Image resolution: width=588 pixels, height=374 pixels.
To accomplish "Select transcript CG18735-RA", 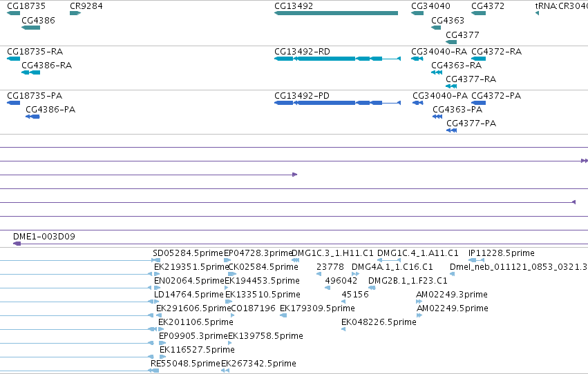I will pos(14,59).
